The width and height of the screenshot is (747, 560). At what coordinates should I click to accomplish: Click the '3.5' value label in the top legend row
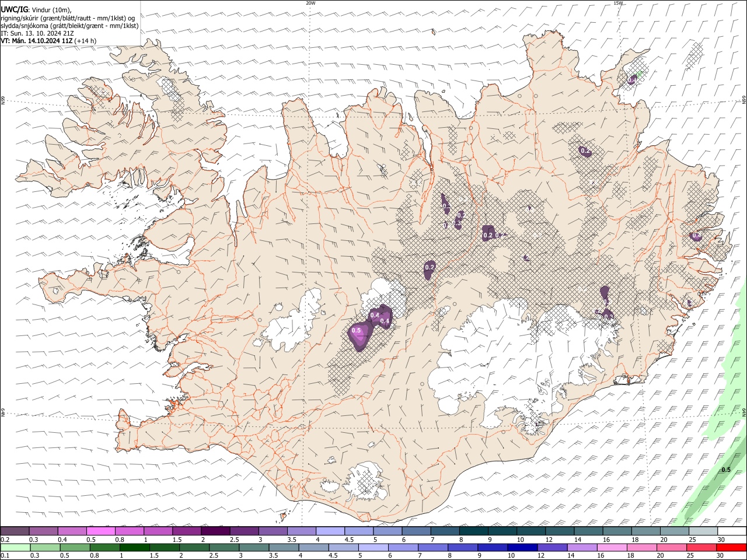(292, 540)
